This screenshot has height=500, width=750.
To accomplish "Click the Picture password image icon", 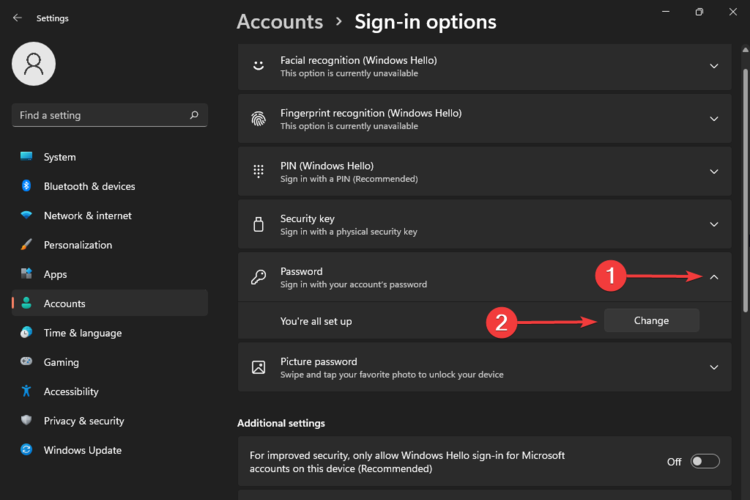I will pos(259,367).
